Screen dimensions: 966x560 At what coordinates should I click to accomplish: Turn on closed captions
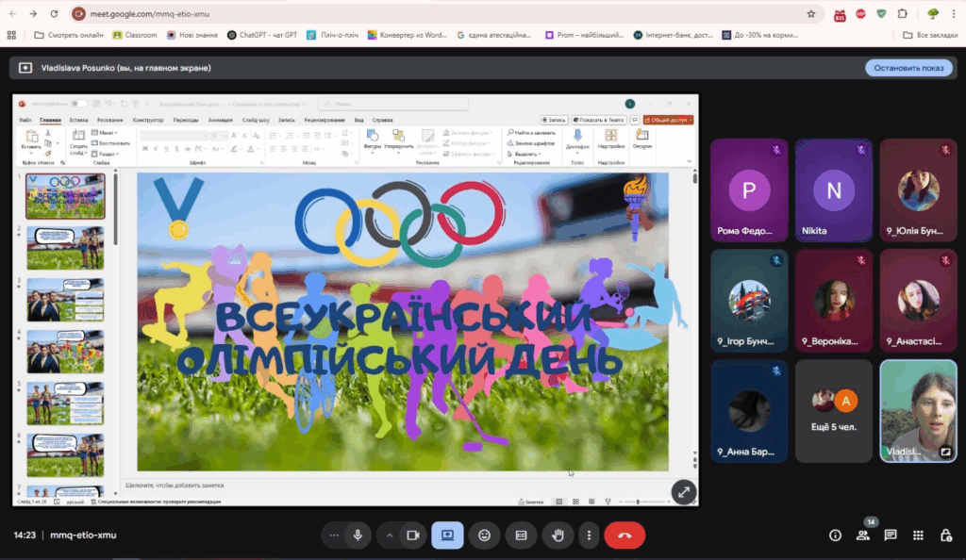click(521, 535)
